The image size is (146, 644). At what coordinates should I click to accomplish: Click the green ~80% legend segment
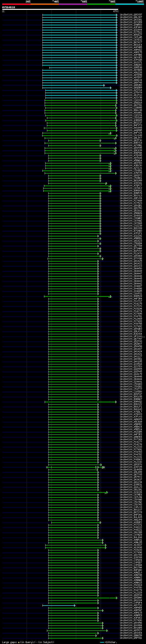(101, 4)
